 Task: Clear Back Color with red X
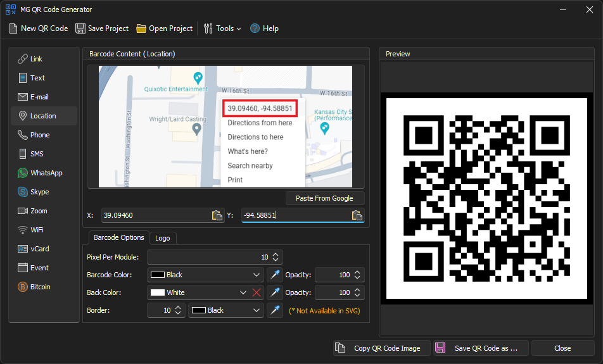pos(257,292)
